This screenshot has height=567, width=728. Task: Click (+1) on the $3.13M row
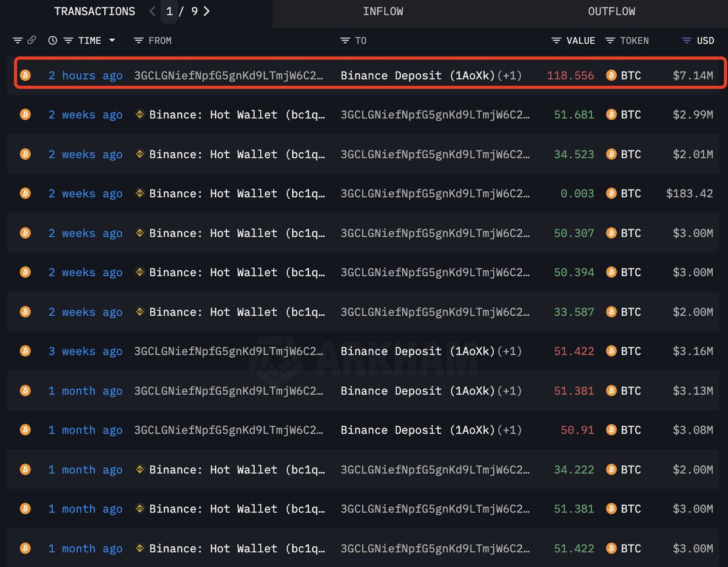click(510, 390)
